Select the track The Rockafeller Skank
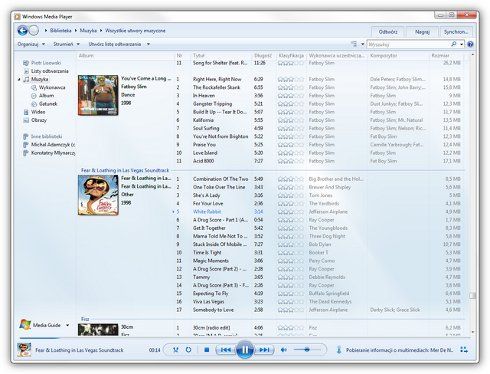Screen dimensions: 490x374 (x=217, y=87)
